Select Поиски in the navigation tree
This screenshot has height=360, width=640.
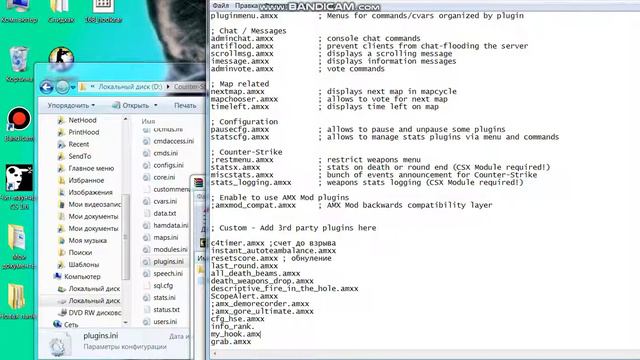tap(80, 253)
